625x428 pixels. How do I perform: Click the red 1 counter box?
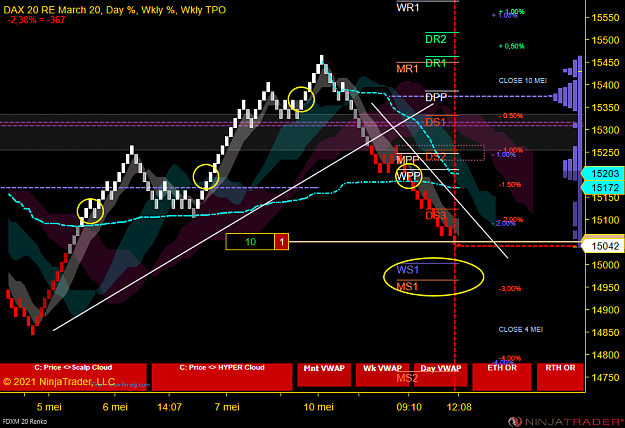[281, 242]
